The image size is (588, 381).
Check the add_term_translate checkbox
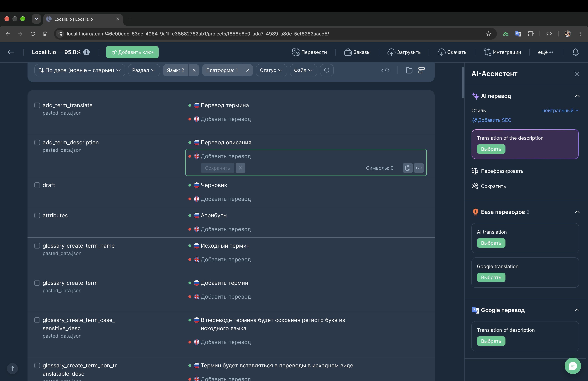37,105
